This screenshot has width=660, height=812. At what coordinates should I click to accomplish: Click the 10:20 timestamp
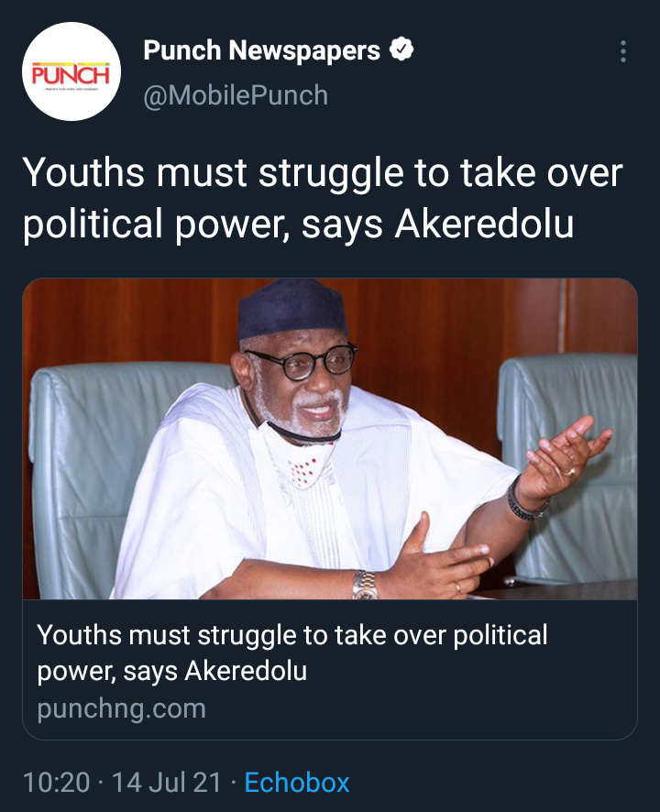point(57,782)
